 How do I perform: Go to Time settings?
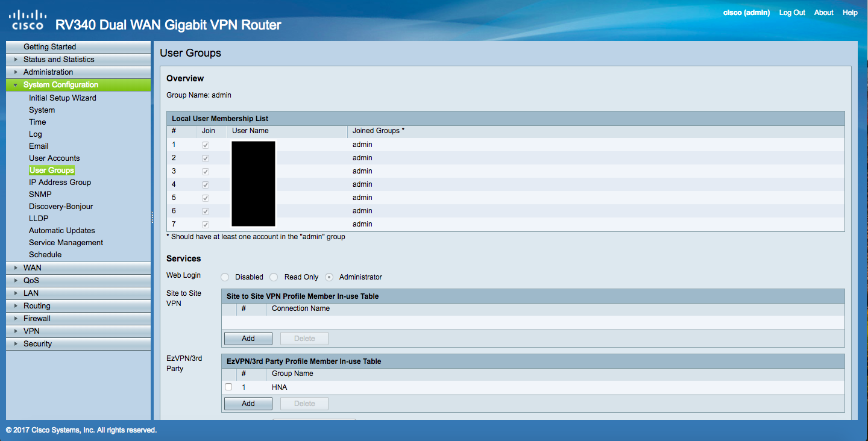click(x=37, y=122)
